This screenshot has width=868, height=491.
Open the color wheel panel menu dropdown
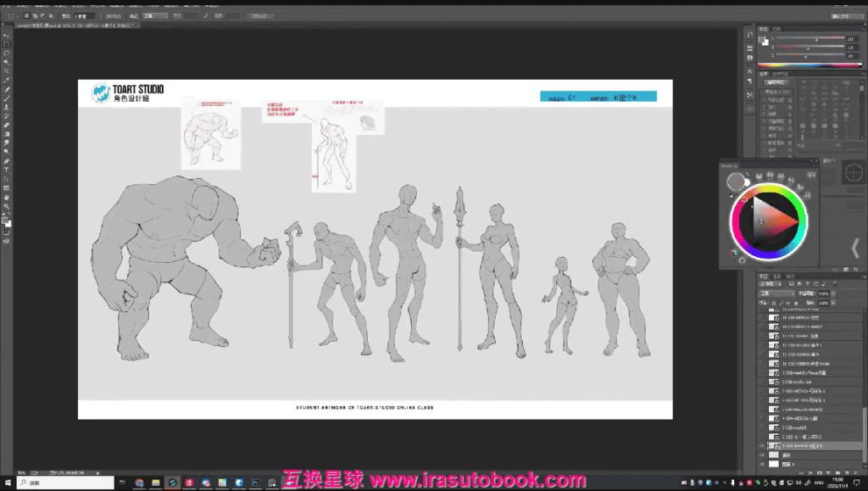point(811,176)
